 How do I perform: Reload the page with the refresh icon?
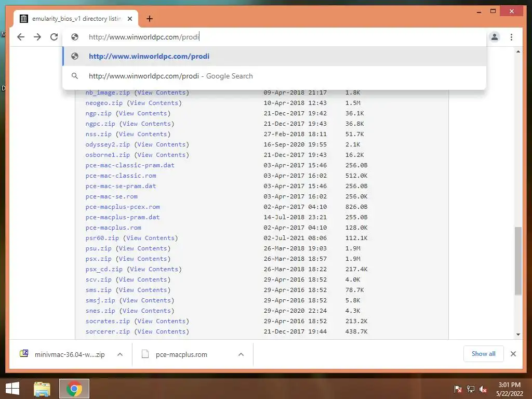(54, 37)
